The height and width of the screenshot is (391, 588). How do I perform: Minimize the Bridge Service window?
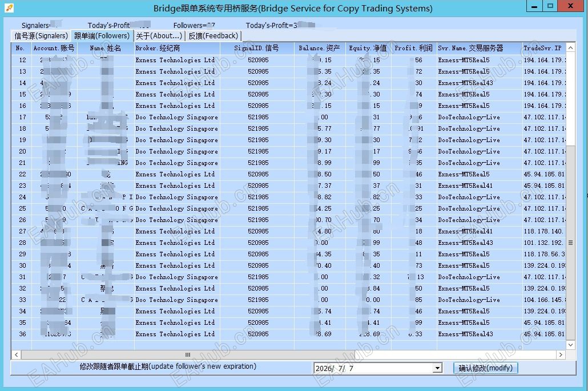[534, 6]
